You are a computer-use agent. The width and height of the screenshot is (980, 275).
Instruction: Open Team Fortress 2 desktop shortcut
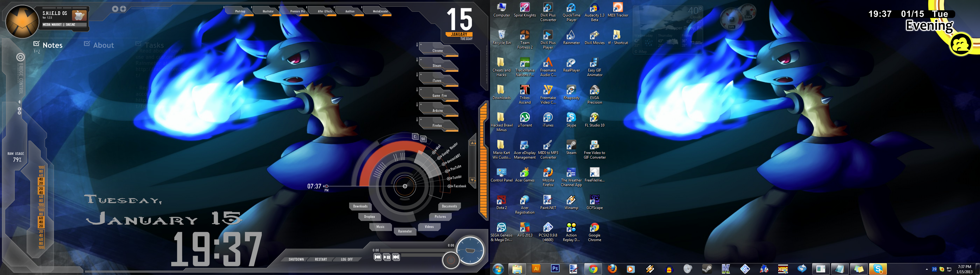point(525,36)
